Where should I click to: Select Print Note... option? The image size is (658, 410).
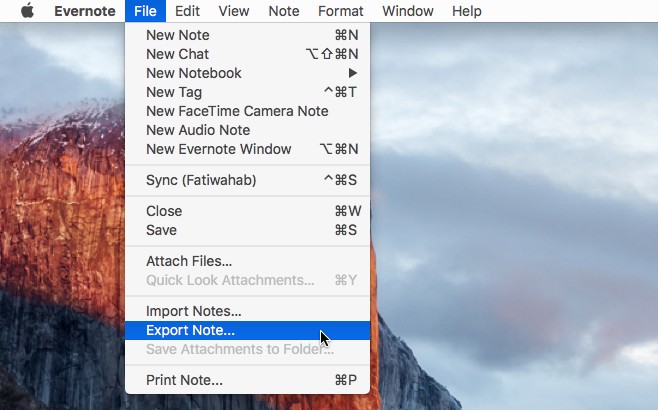click(248, 380)
